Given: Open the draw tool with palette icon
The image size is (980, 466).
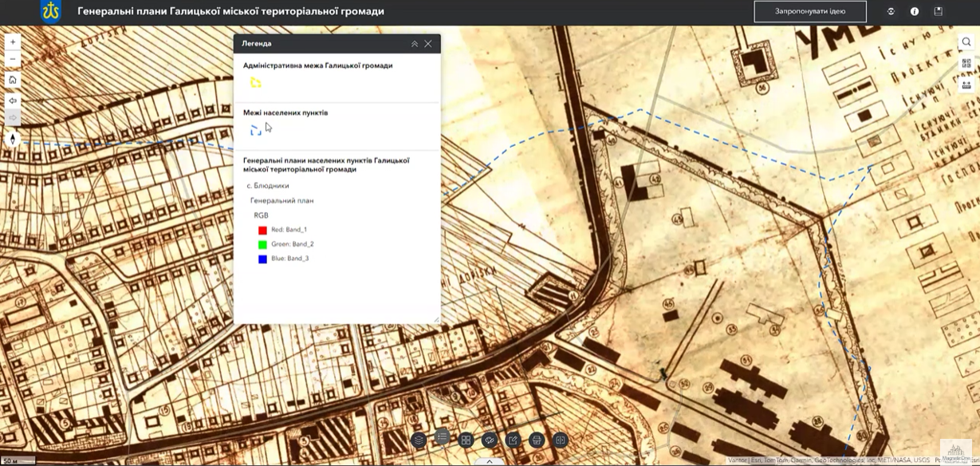Looking at the screenshot, I should point(490,440).
